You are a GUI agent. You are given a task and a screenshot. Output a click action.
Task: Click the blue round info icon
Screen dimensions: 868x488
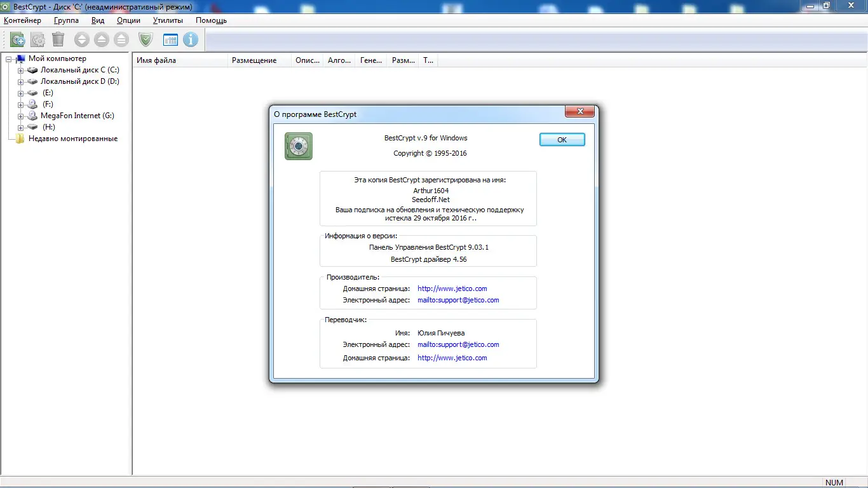point(191,39)
